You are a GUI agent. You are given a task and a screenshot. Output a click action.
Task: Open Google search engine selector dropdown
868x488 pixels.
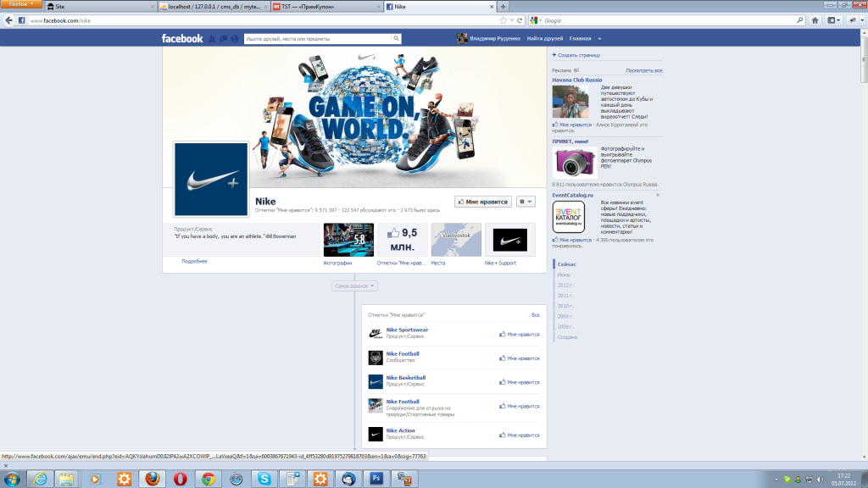[x=536, y=20]
